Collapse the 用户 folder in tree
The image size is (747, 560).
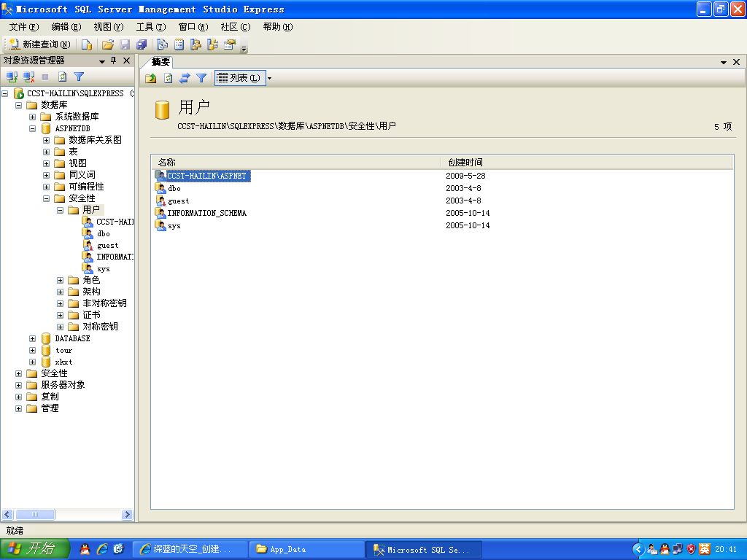(x=60, y=210)
